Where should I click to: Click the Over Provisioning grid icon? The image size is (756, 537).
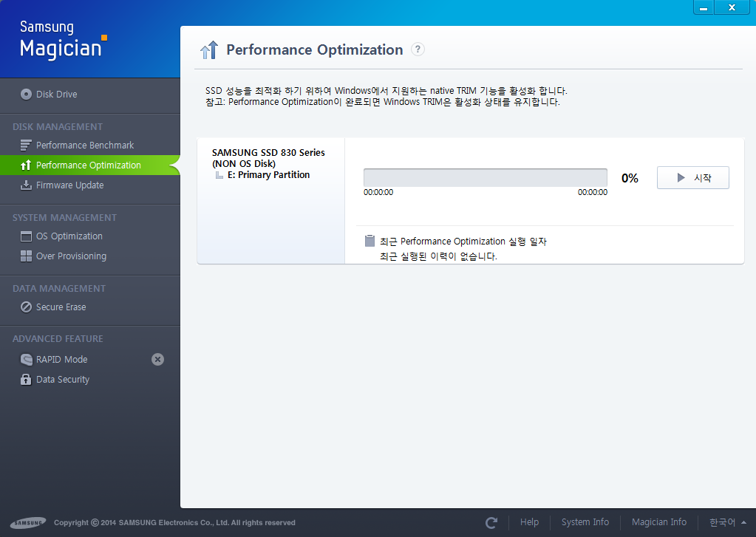(x=27, y=256)
